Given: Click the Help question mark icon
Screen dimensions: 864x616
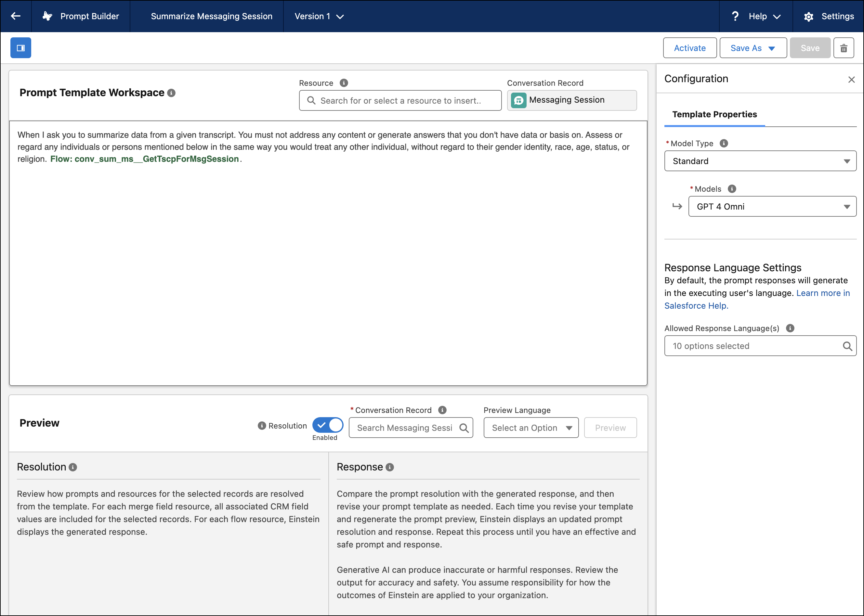Looking at the screenshot, I should pyautogui.click(x=735, y=16).
